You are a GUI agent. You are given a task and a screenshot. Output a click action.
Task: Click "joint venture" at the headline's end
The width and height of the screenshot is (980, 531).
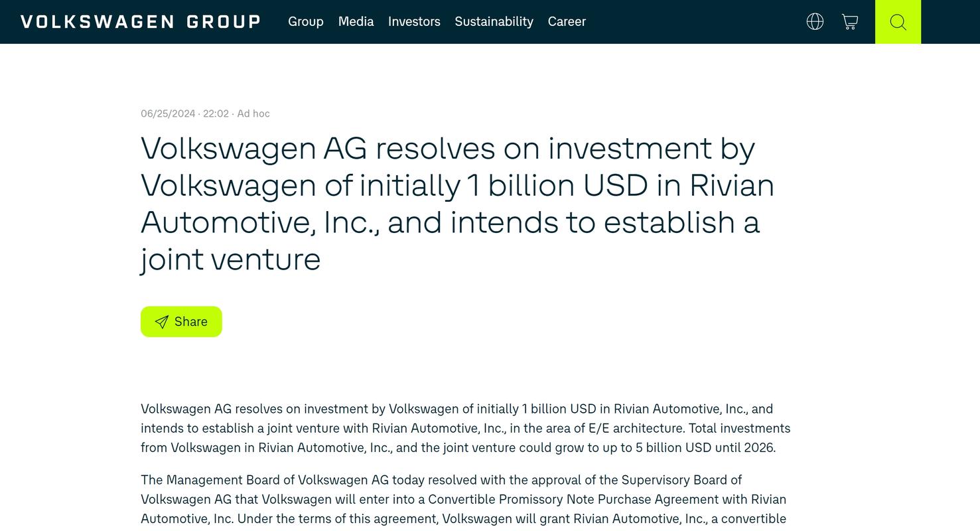click(231, 260)
